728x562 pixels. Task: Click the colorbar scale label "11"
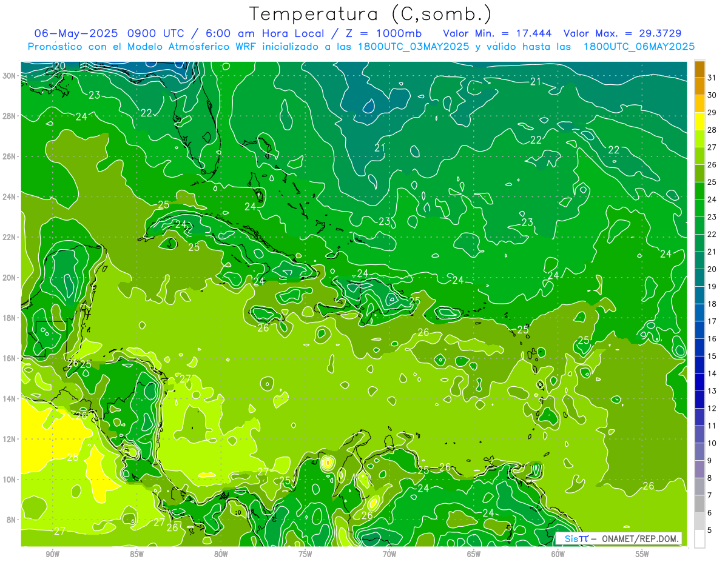pos(712,426)
